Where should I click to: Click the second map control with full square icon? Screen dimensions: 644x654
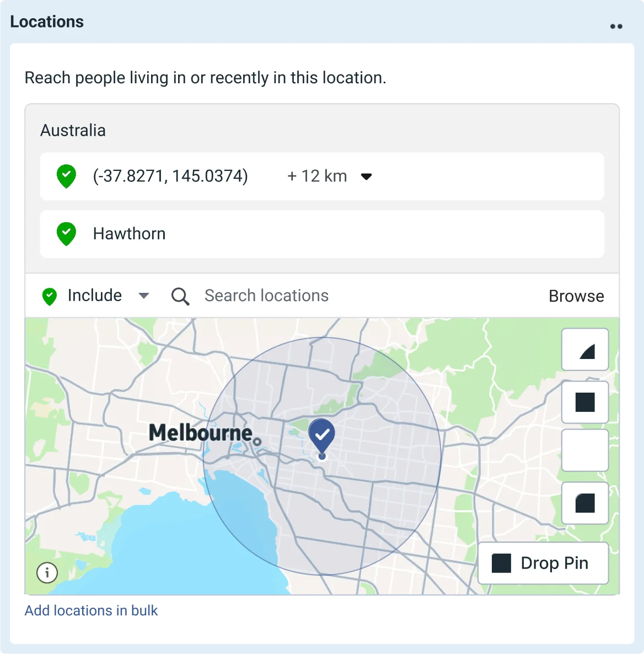point(585,402)
